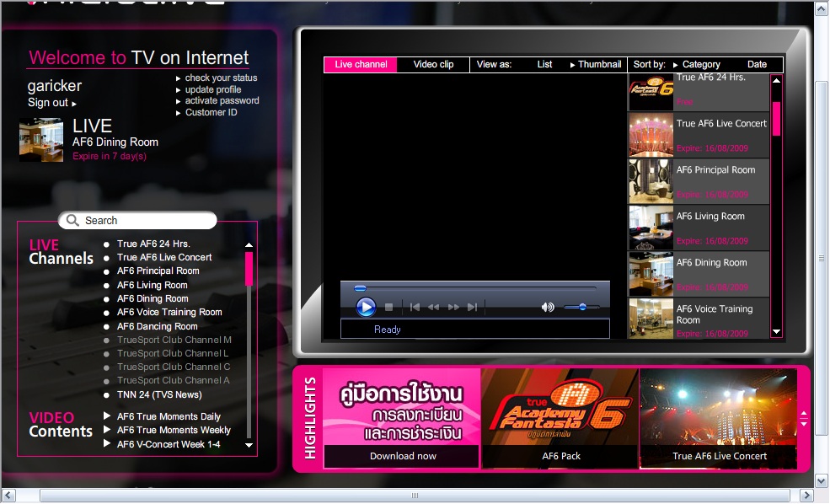Select TrueSport Club Channel L

tap(173, 354)
